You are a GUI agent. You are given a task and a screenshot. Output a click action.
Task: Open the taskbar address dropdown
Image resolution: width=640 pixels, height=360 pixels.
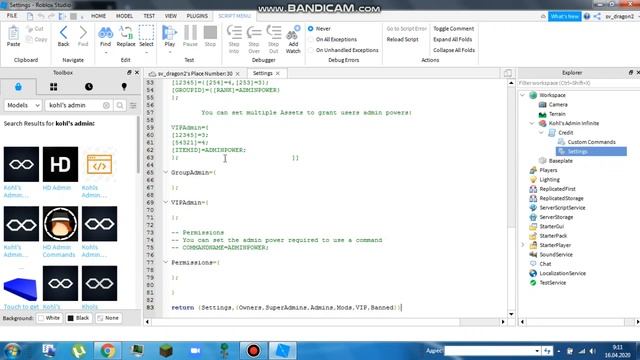pyautogui.click(x=537, y=351)
